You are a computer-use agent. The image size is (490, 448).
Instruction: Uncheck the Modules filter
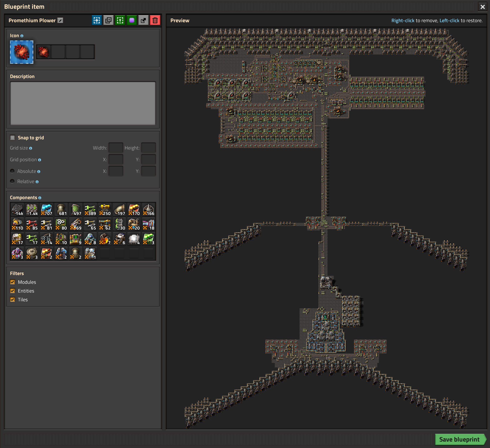coord(13,282)
